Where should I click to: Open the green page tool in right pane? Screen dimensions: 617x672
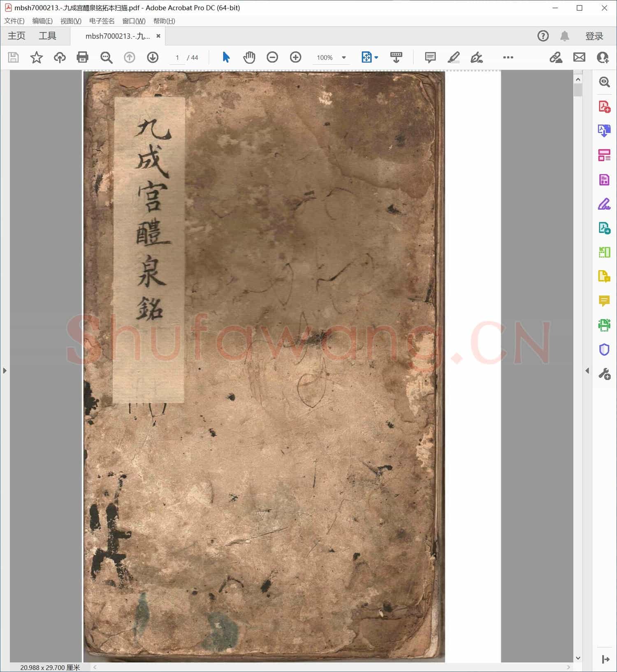coord(604,252)
